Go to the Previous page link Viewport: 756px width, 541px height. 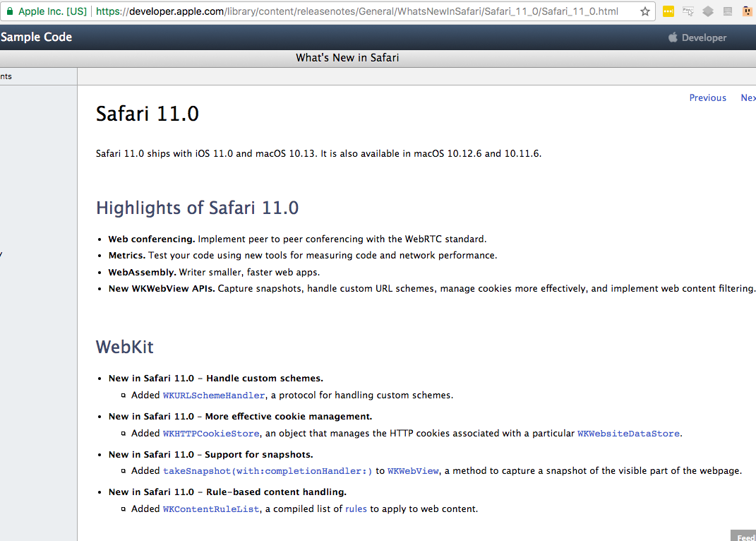coord(707,98)
